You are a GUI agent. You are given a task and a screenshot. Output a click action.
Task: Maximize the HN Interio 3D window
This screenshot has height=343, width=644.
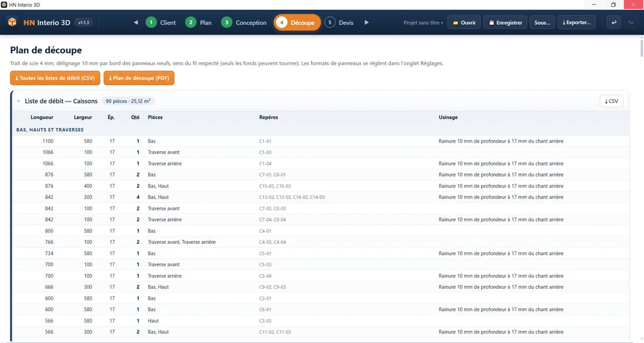coord(613,5)
